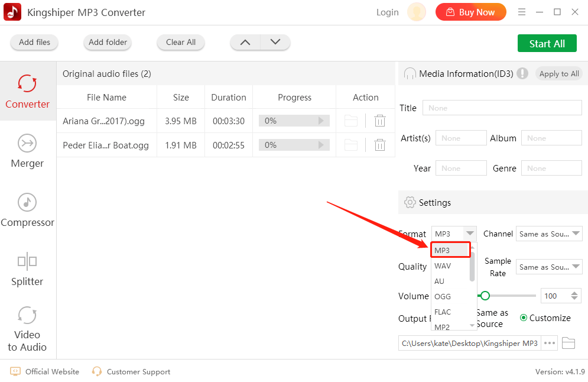Delete the Peder Elia...r Boat.ogg file
Screen dimensions: 588x382
(380, 145)
